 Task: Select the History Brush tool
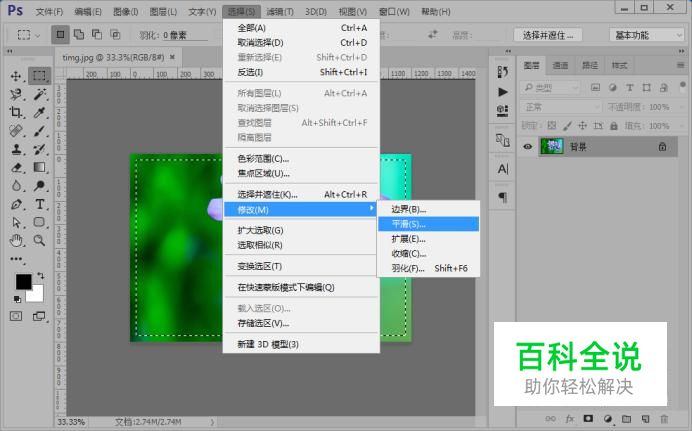tap(40, 149)
